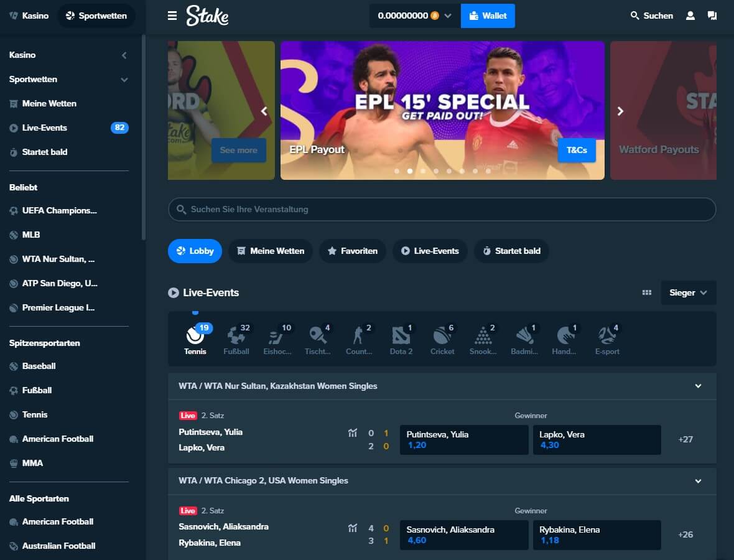
Task: Open statistics icon for Sasnovich vs Rybakina
Action: [x=353, y=528]
